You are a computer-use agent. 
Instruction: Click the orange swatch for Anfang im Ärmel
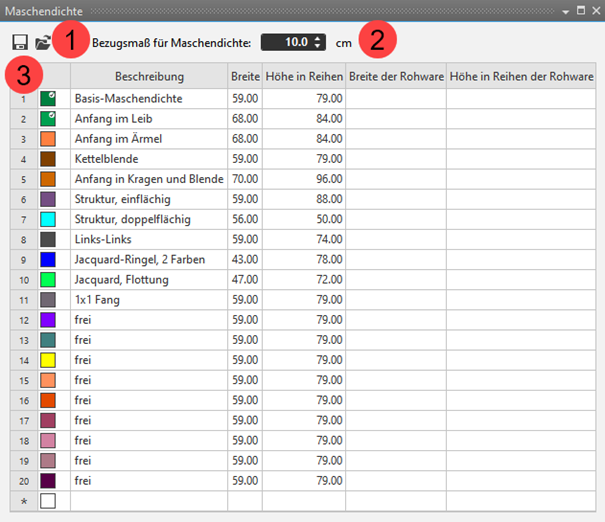(48, 139)
